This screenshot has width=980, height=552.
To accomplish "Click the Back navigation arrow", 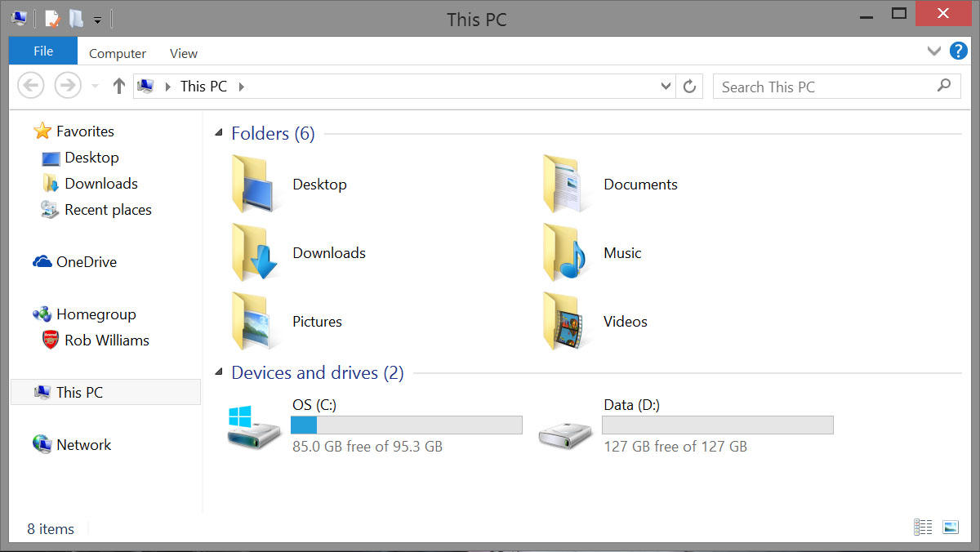I will point(31,86).
